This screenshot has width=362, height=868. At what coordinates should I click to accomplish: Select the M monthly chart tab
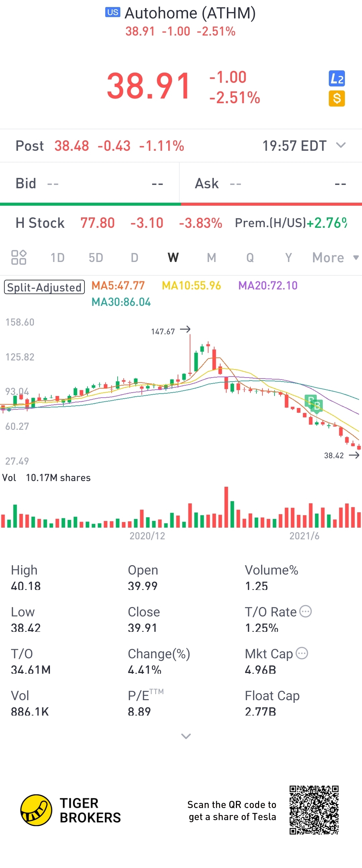click(x=212, y=257)
